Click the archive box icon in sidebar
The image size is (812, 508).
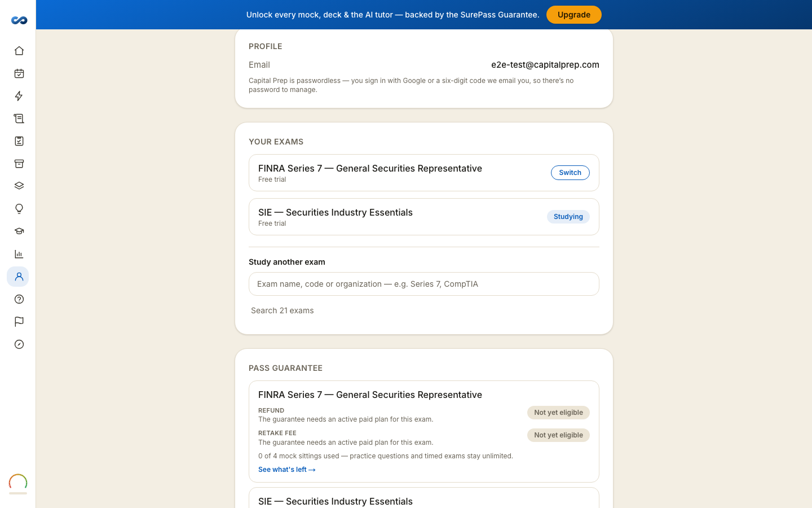click(19, 164)
